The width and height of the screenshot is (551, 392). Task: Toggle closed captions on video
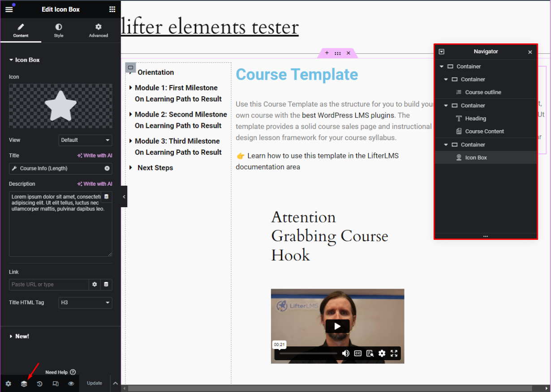358,354
